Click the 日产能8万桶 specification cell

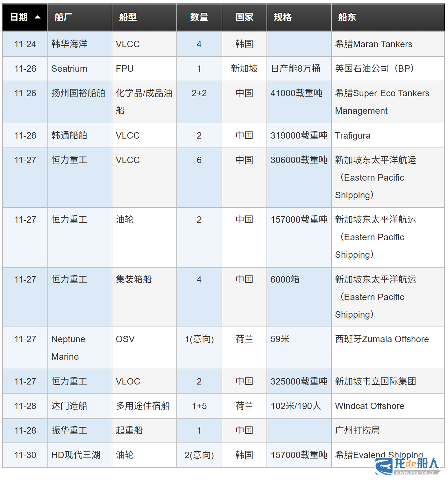coord(295,68)
